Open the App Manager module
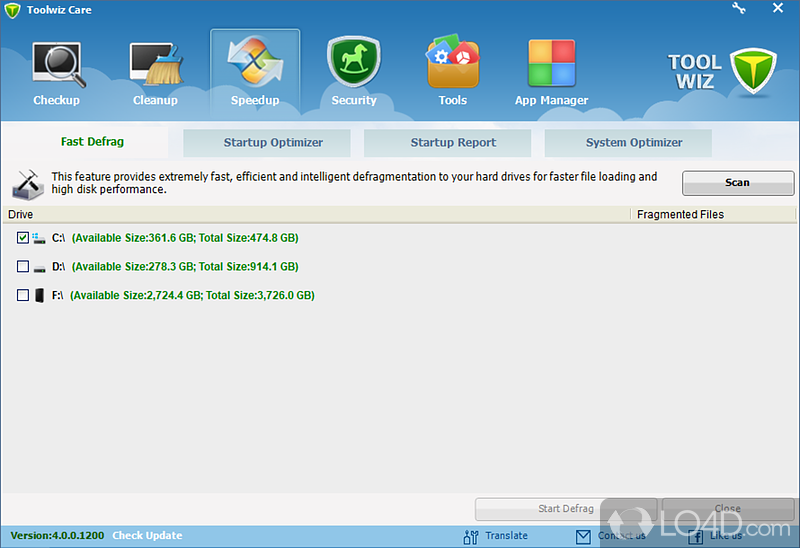Image resolution: width=800 pixels, height=548 pixels. (552, 73)
